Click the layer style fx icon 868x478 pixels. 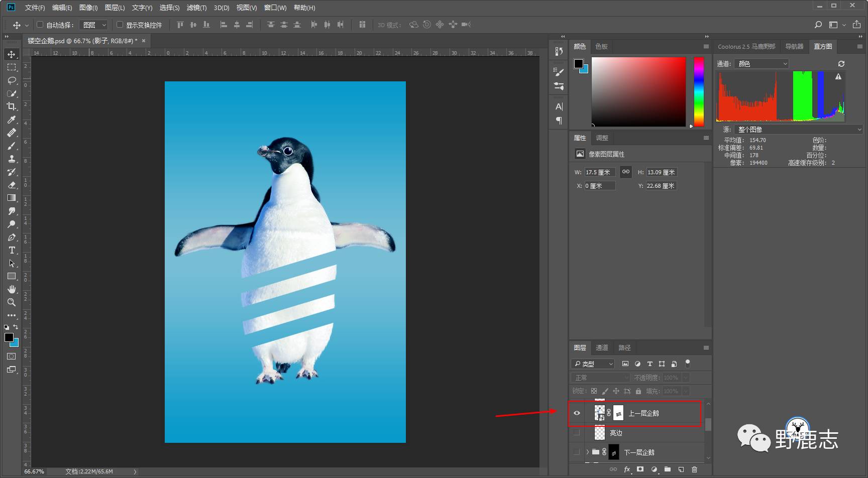tap(627, 469)
